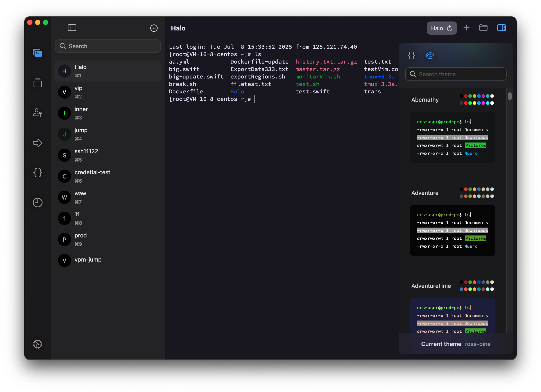Open a new terminal tab with plus
Viewport: 541px width, 392px height.
(466, 28)
